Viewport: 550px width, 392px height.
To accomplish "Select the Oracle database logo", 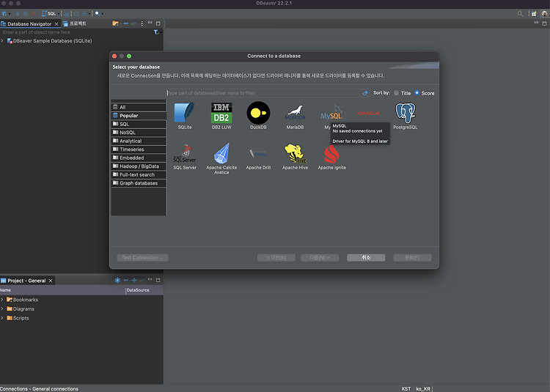I will (368, 113).
